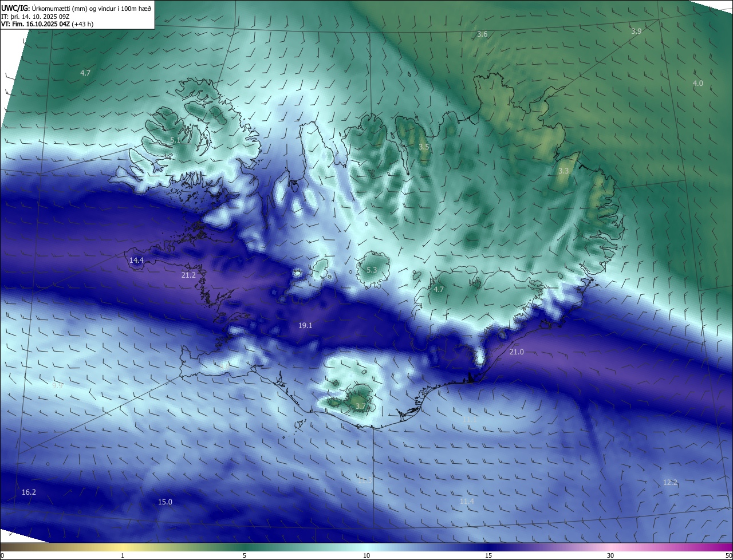
Task: Click the '(+43 h)' forecast offset text
Action: coord(82,24)
